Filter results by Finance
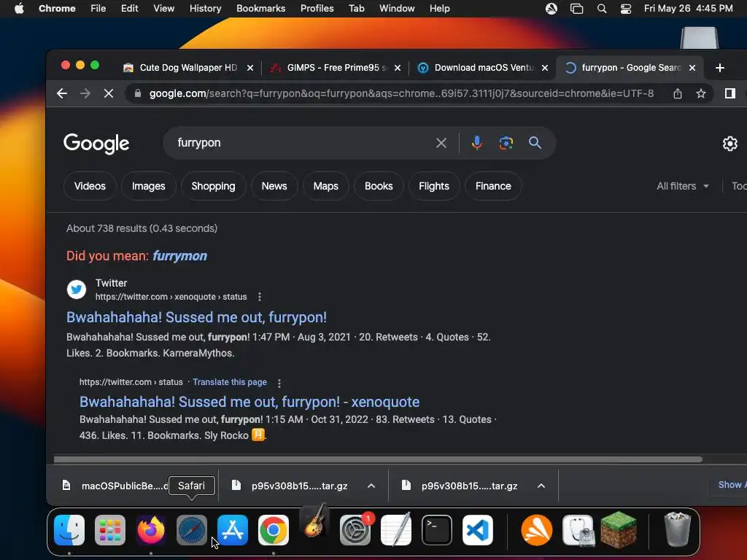The height and width of the screenshot is (560, 747). click(x=493, y=186)
